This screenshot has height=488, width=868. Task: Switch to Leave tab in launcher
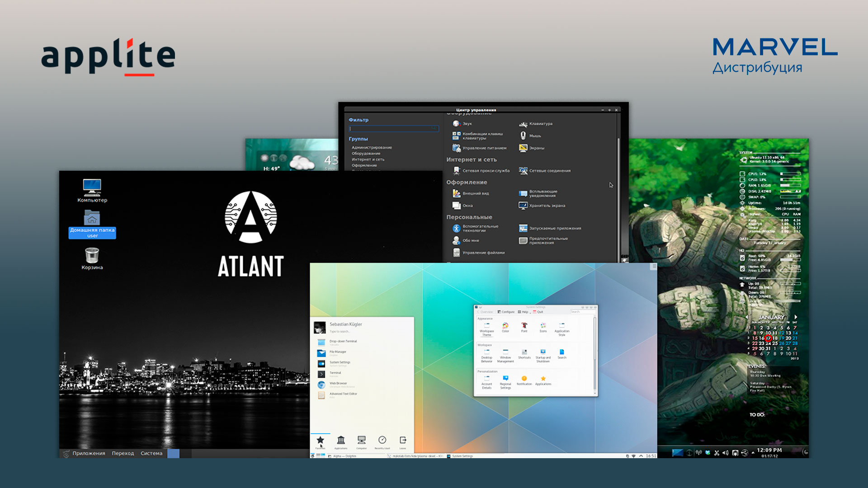point(403,442)
